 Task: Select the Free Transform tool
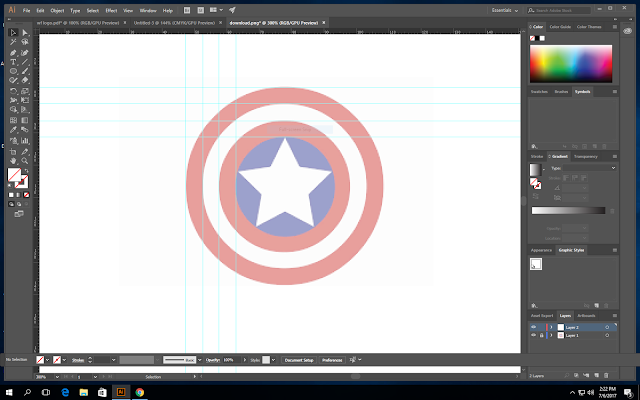[25, 100]
